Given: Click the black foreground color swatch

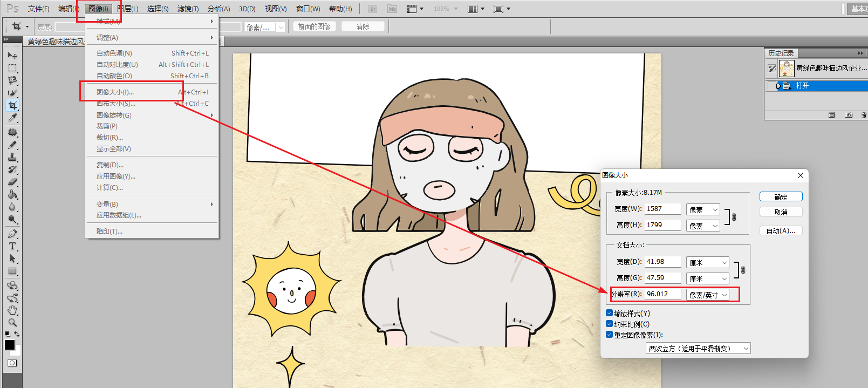Looking at the screenshot, I should [9, 345].
